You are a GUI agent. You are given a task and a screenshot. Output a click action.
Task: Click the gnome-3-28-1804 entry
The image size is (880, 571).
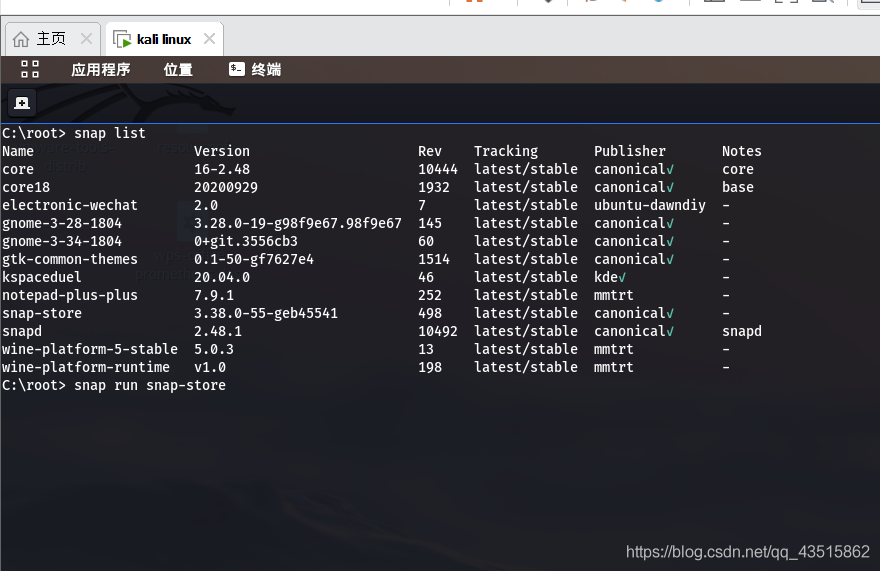point(62,223)
